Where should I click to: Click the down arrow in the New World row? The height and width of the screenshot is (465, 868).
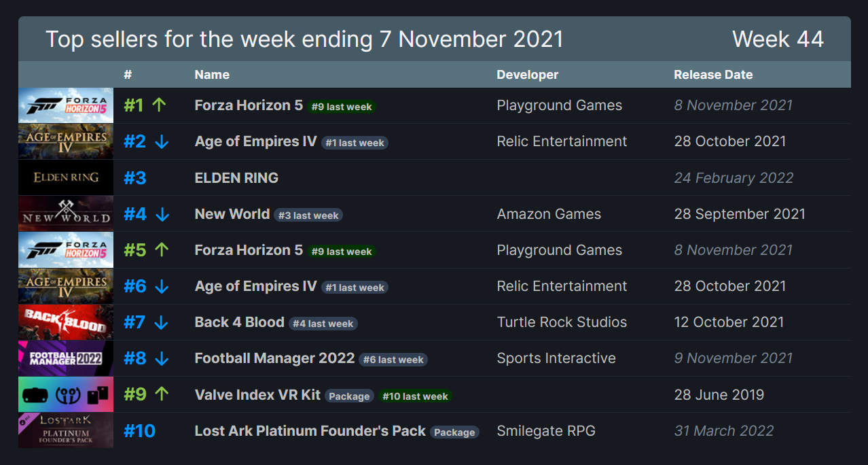point(162,214)
